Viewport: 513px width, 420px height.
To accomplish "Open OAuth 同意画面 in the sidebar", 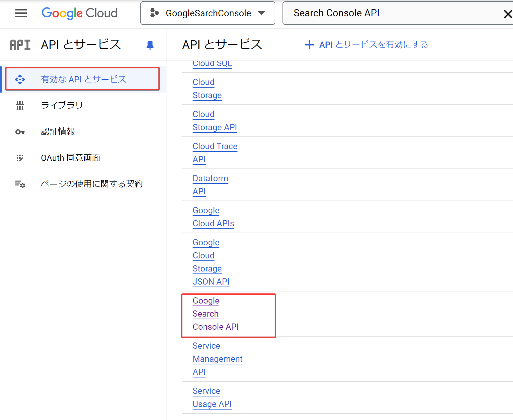I will click(x=83, y=158).
